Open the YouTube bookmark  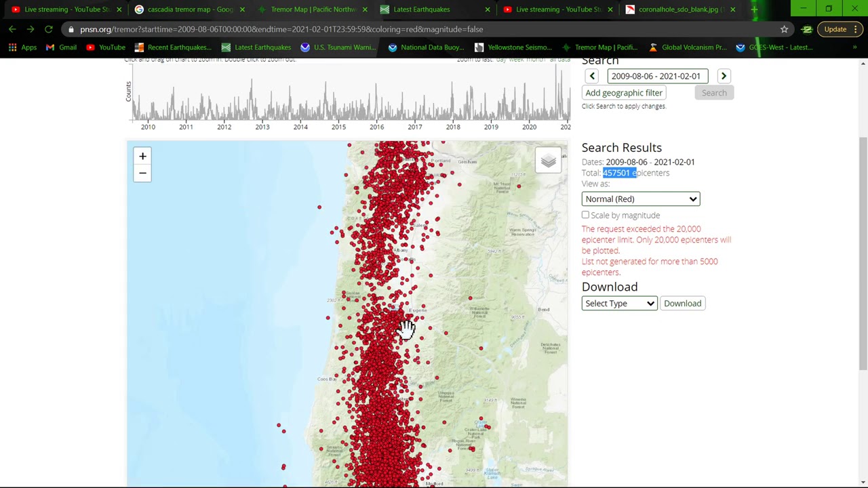click(105, 47)
